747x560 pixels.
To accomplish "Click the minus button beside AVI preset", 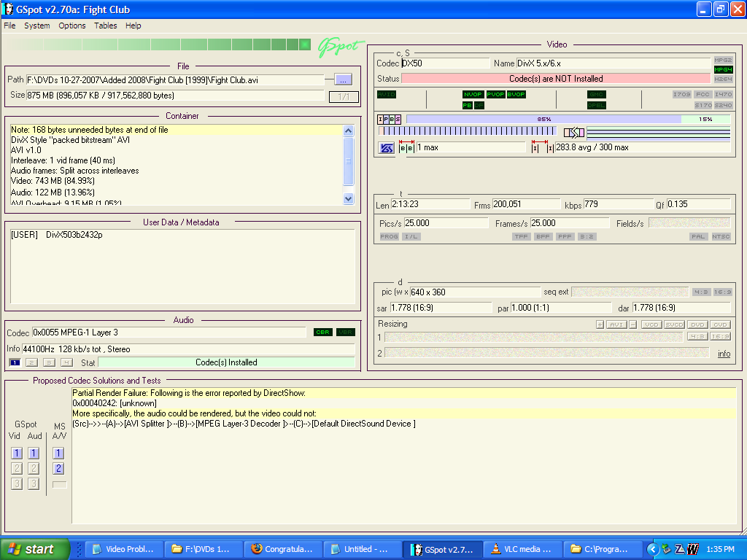I will 632,324.
